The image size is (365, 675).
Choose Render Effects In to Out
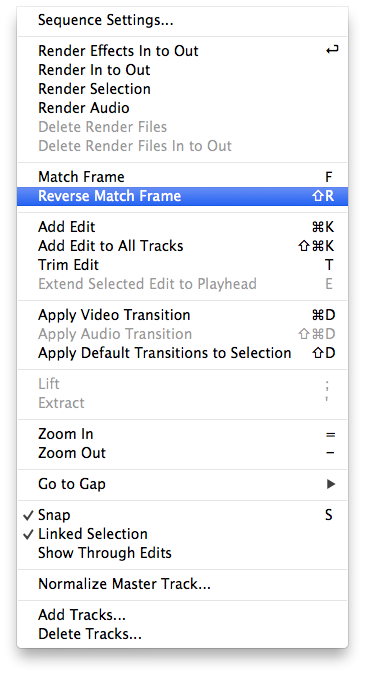(x=182, y=51)
